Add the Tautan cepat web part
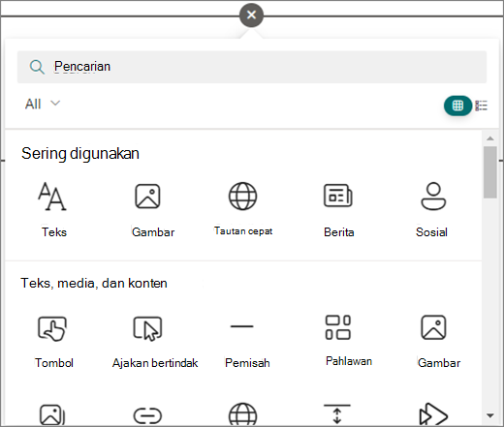504x427 pixels. pyautogui.click(x=243, y=210)
